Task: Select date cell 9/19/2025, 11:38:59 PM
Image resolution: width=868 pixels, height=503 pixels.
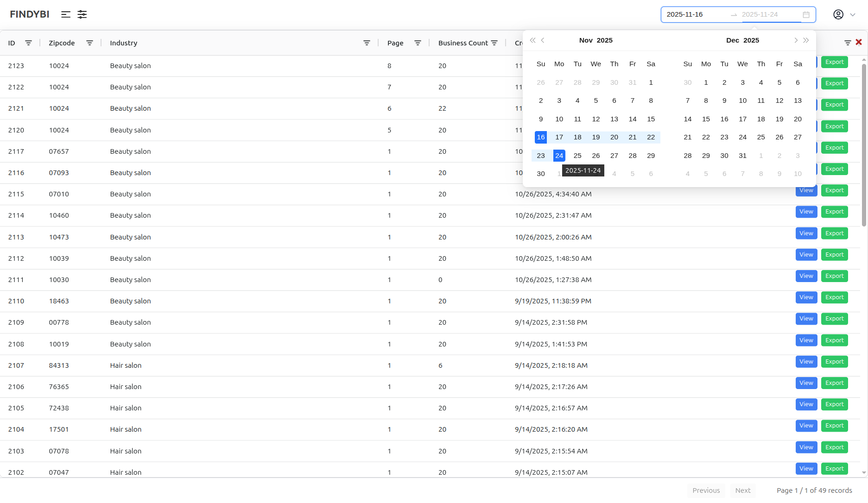Action: [553, 301]
